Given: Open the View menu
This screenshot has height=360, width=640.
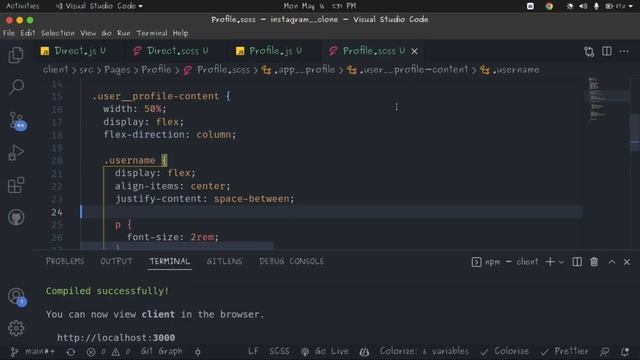Looking at the screenshot, I should (88, 33).
